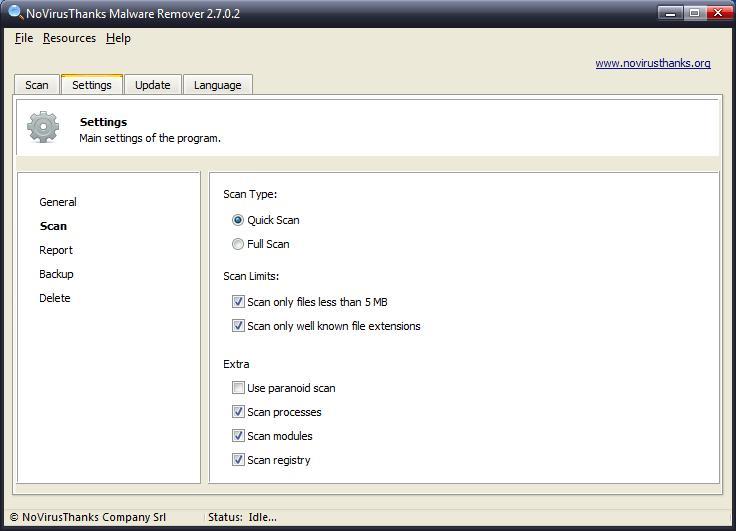Screen dimensions: 736x531
Task: Select the Quick Scan radio button
Action: click(238, 220)
